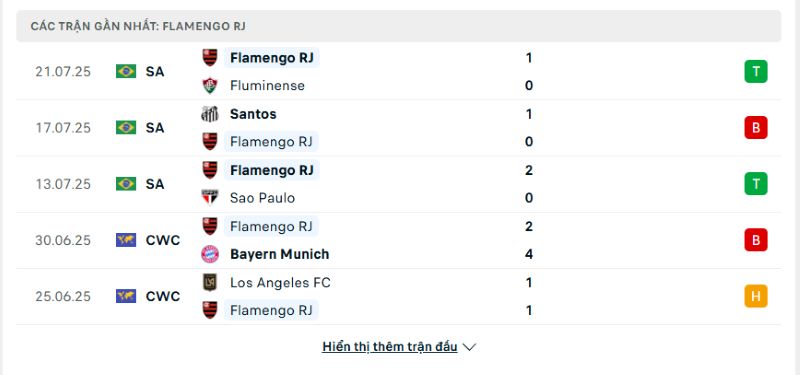Image resolution: width=800 pixels, height=375 pixels.
Task: Click Flamengo crest in the Fluminense match
Action: click(x=210, y=58)
